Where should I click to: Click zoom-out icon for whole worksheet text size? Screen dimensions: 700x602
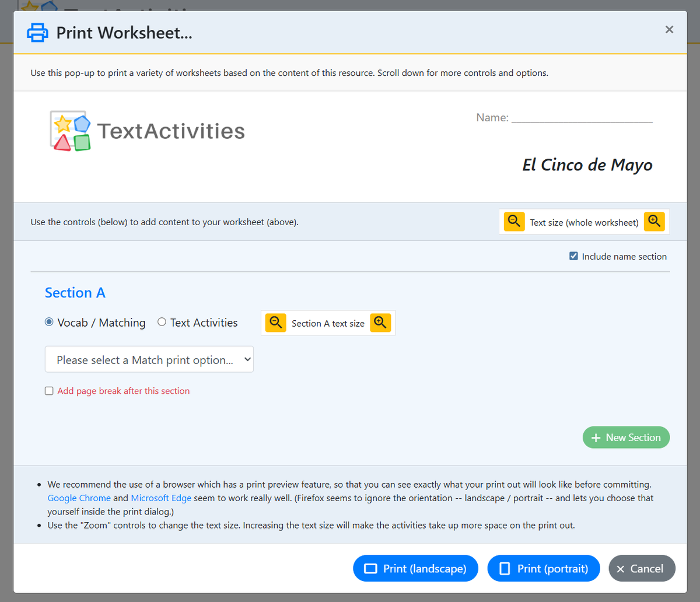coord(513,221)
